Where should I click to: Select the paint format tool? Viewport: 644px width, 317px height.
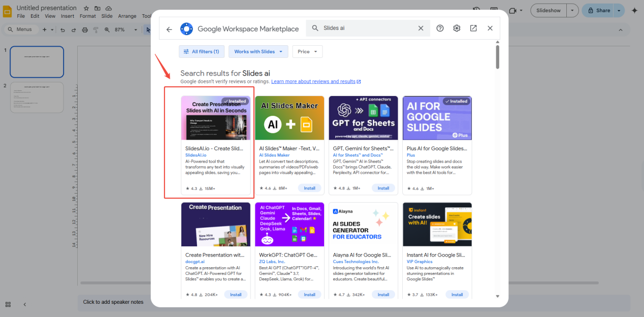(x=95, y=29)
